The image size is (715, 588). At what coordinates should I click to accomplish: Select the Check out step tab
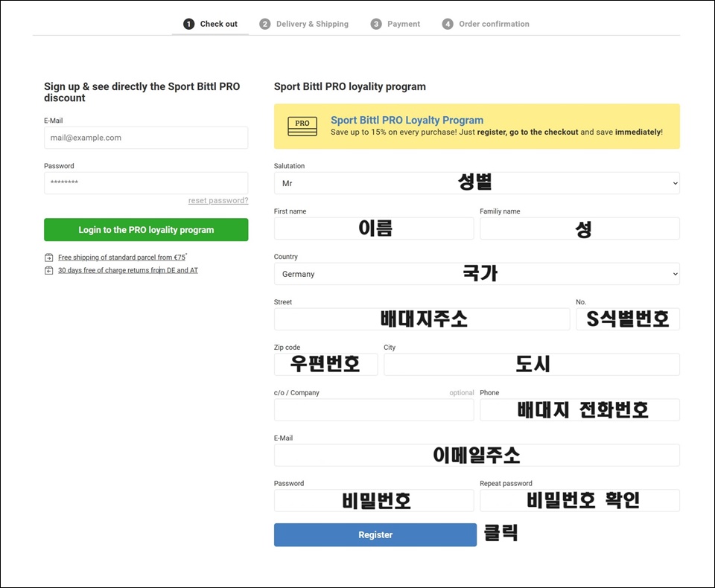pyautogui.click(x=210, y=24)
